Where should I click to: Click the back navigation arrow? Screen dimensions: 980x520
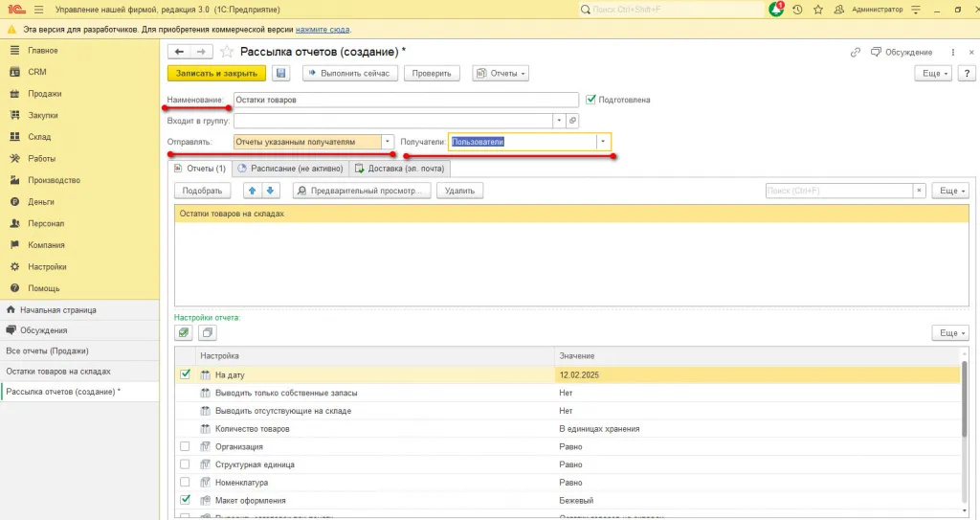[179, 51]
